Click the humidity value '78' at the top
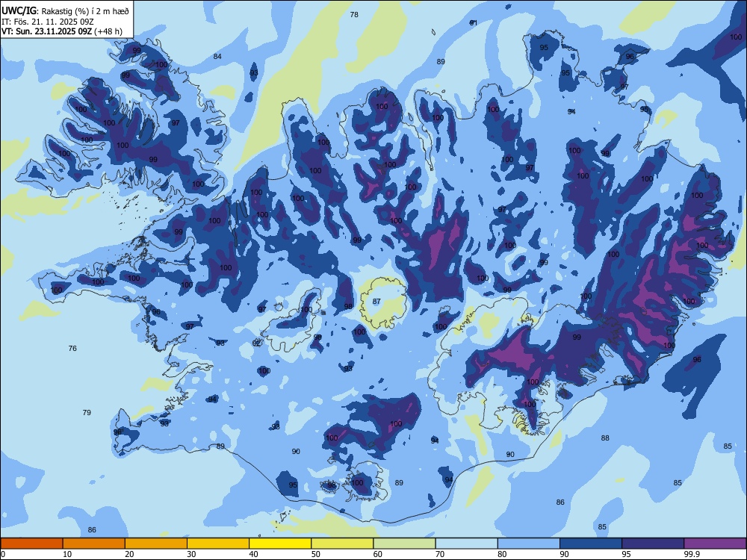This screenshot has height=560, width=747. tap(354, 15)
